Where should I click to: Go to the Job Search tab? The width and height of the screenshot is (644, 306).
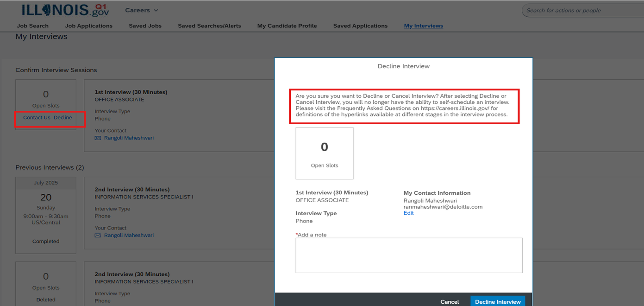click(33, 26)
